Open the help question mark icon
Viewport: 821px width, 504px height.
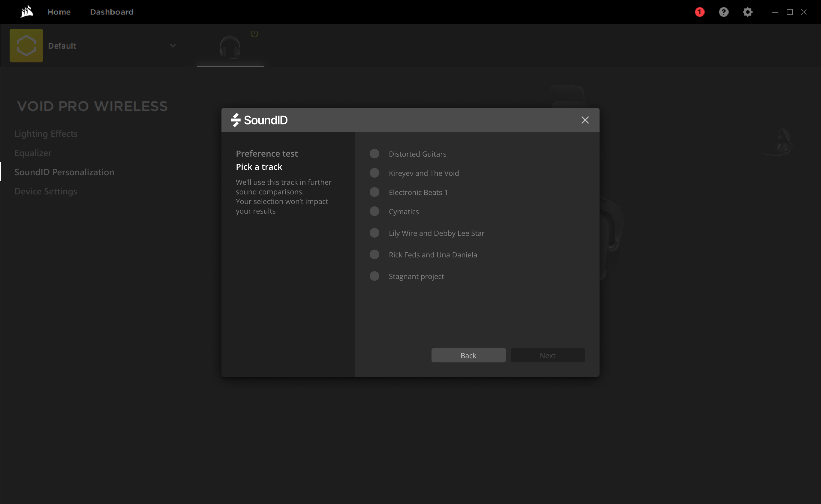[723, 12]
